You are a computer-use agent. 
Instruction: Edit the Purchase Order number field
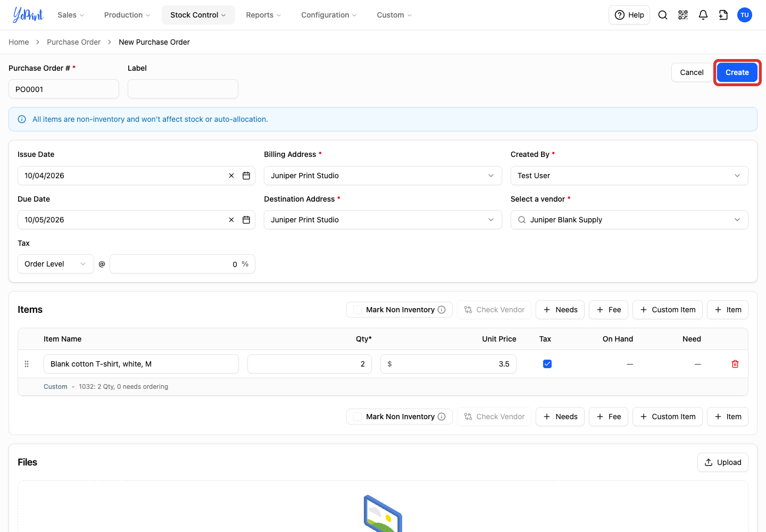[64, 89]
